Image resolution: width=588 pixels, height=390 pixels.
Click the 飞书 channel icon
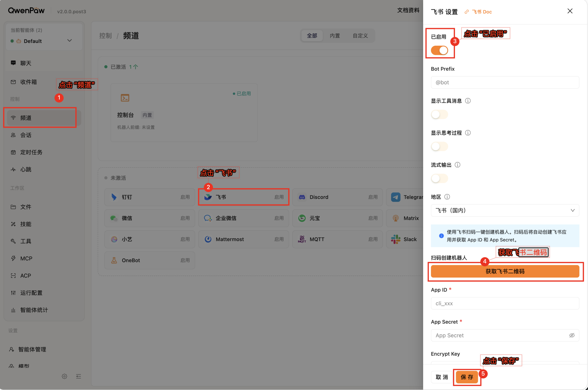tap(208, 197)
